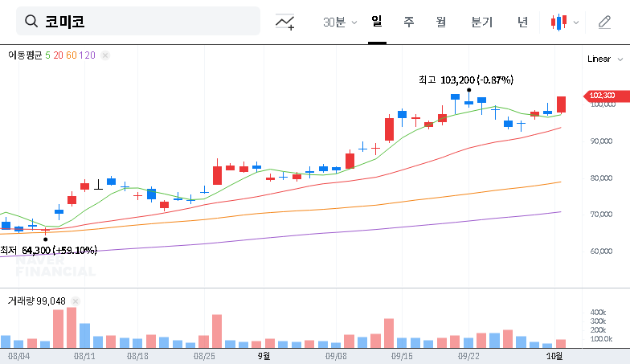Click the 최고 103,200 high marker
The width and height of the screenshot is (630, 364).
466,80
